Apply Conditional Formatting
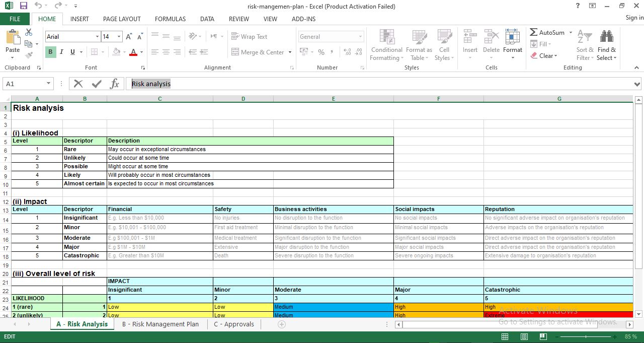The image size is (644, 343). (x=386, y=45)
